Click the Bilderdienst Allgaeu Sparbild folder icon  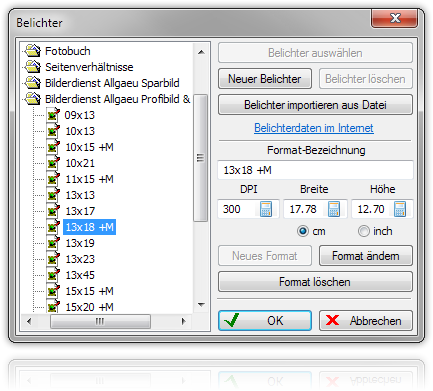click(x=33, y=83)
